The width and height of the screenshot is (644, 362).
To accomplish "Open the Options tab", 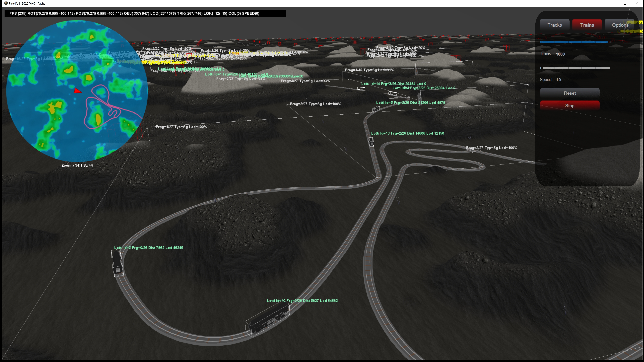I will point(620,25).
